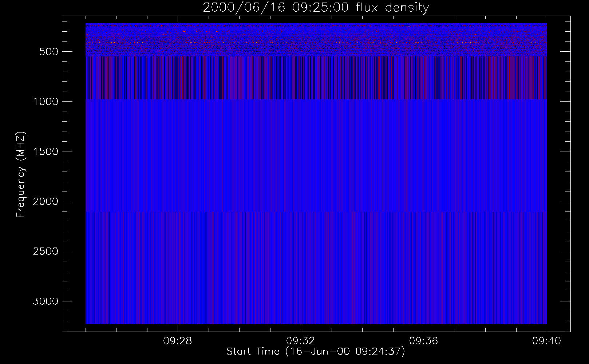Click the 09:28 time tick label
The image size is (589, 364).
click(178, 341)
